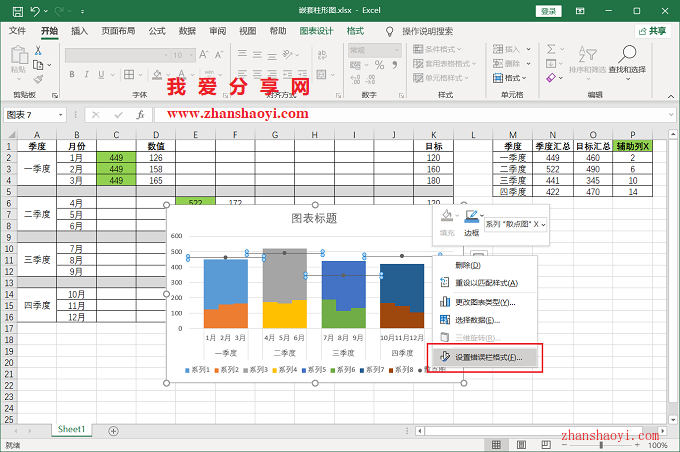Open the Format cells dropdown

click(510, 78)
